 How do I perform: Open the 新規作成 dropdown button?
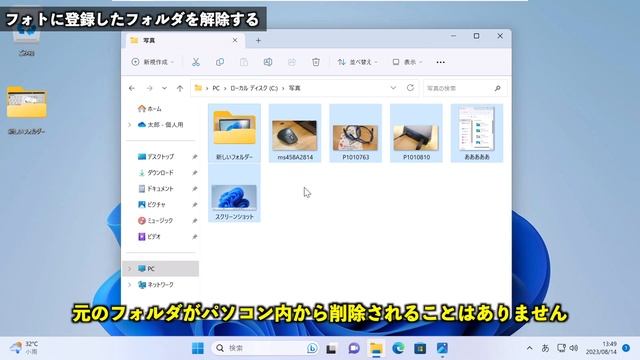153,62
